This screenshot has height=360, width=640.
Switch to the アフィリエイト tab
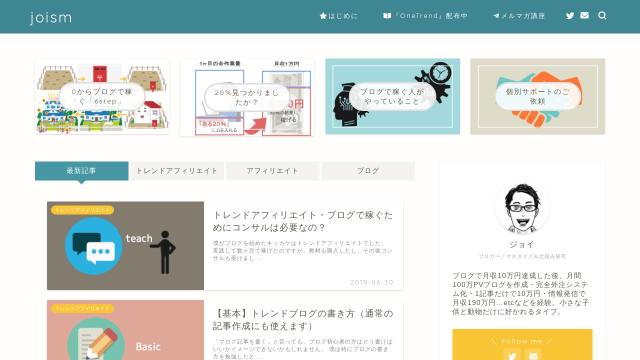[272, 171]
